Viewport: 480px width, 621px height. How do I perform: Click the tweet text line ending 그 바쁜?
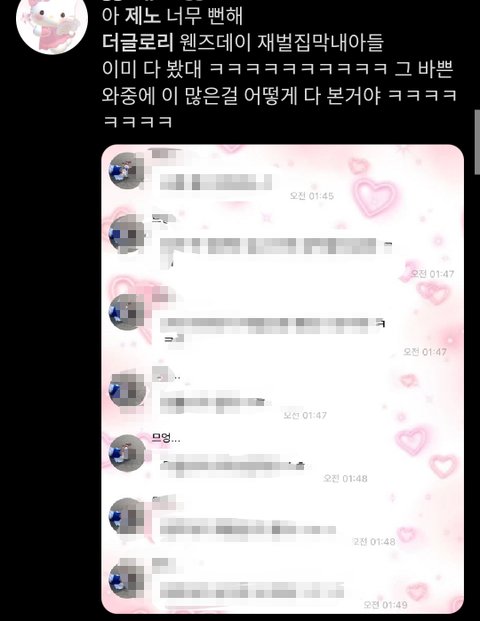tap(277, 69)
